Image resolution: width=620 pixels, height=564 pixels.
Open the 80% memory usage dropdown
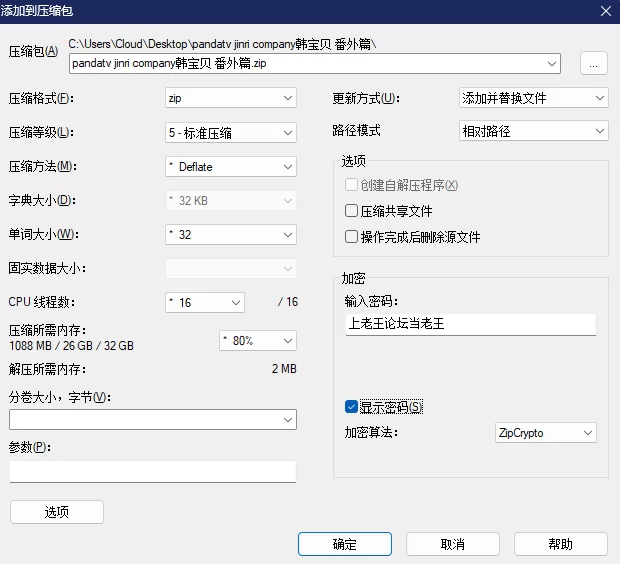point(258,341)
